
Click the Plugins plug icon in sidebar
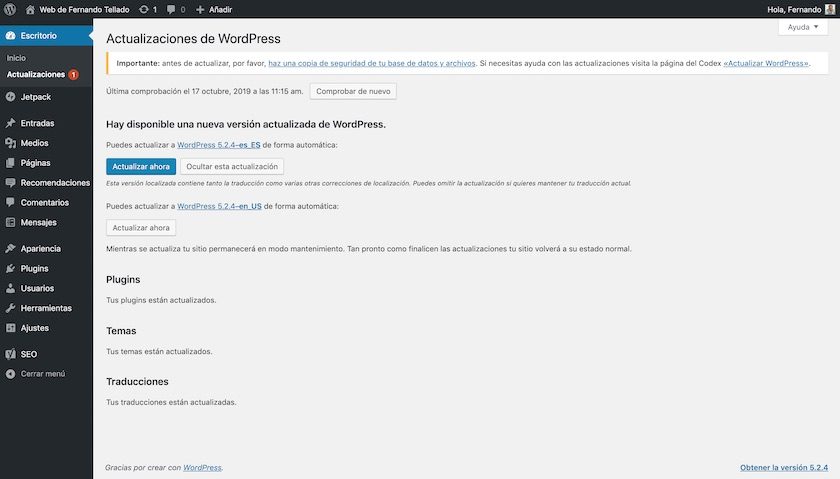(11, 268)
